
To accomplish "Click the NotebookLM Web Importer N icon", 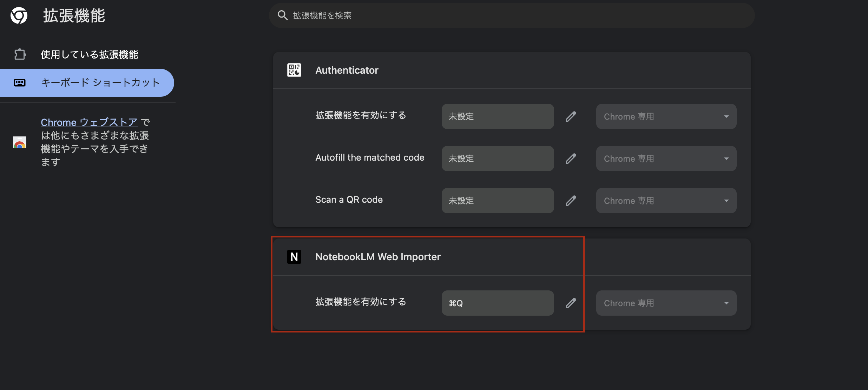I will pos(294,257).
